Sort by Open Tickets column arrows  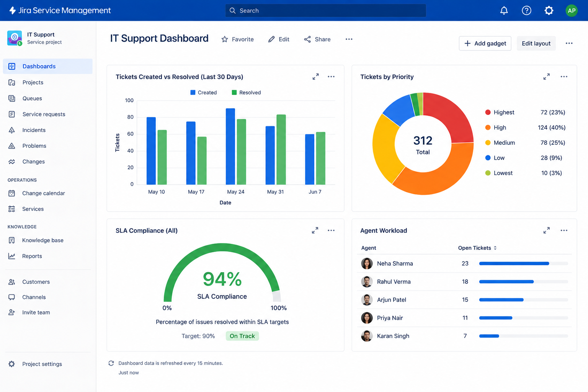(495, 248)
